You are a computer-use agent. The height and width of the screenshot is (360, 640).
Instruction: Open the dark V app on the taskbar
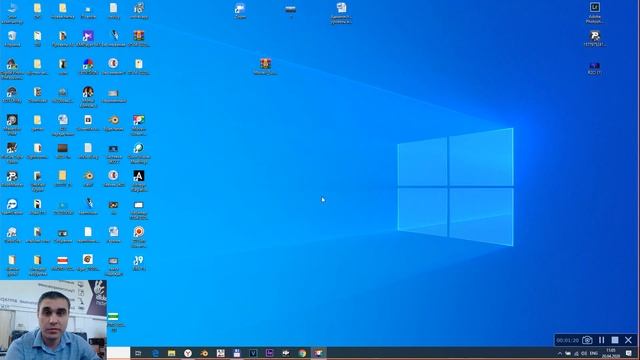pyautogui.click(x=253, y=353)
